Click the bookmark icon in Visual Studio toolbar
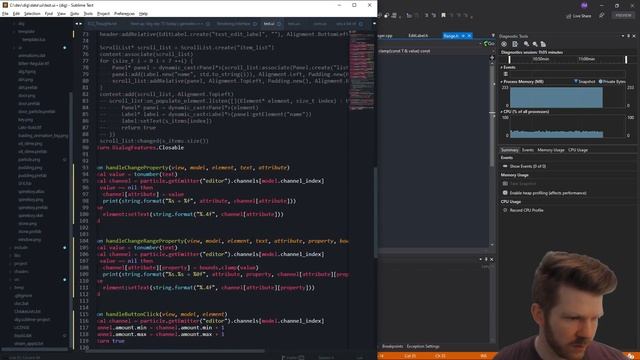Screen dimensions: 640x360 click(x=444, y=16)
